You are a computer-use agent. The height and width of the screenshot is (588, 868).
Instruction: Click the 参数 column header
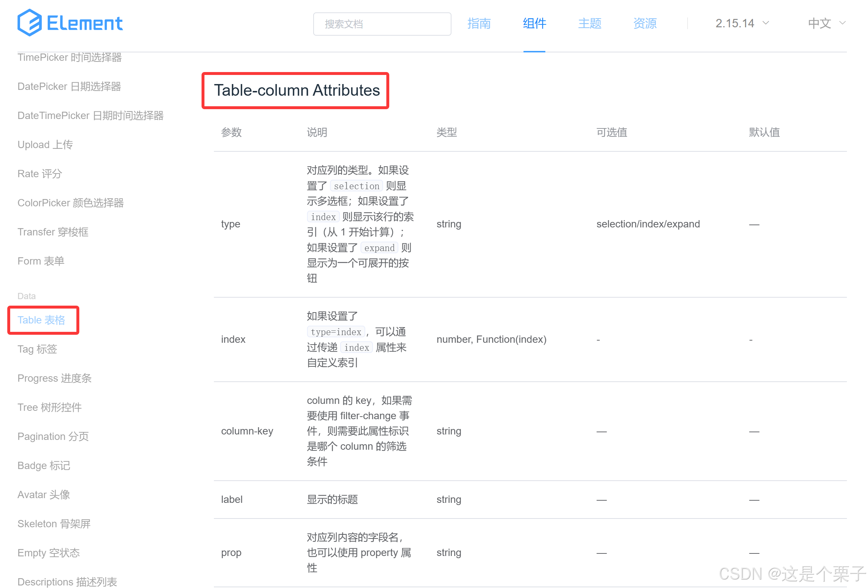(231, 132)
